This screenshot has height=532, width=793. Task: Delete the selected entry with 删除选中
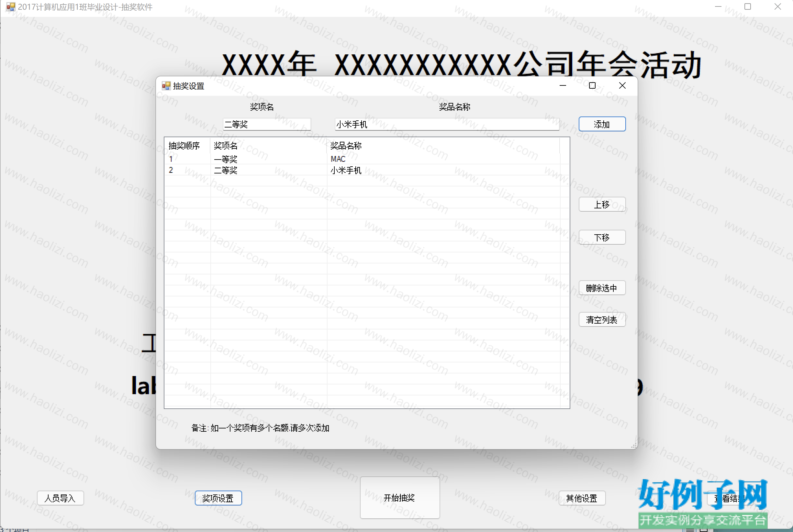pos(602,288)
